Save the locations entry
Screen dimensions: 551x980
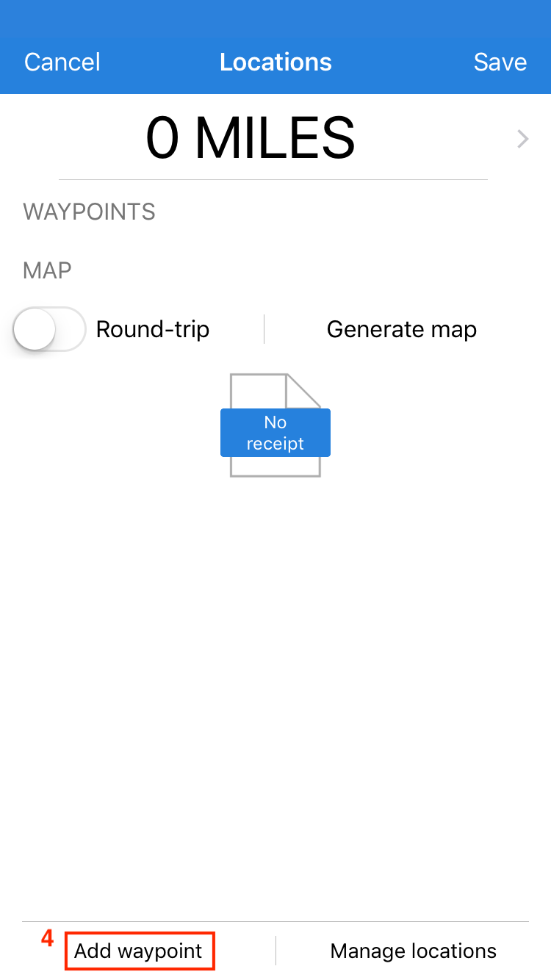(x=500, y=62)
